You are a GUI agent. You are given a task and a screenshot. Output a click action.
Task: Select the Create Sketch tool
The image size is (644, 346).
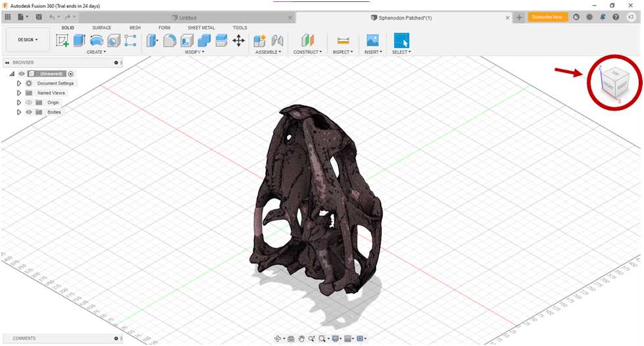pos(62,40)
